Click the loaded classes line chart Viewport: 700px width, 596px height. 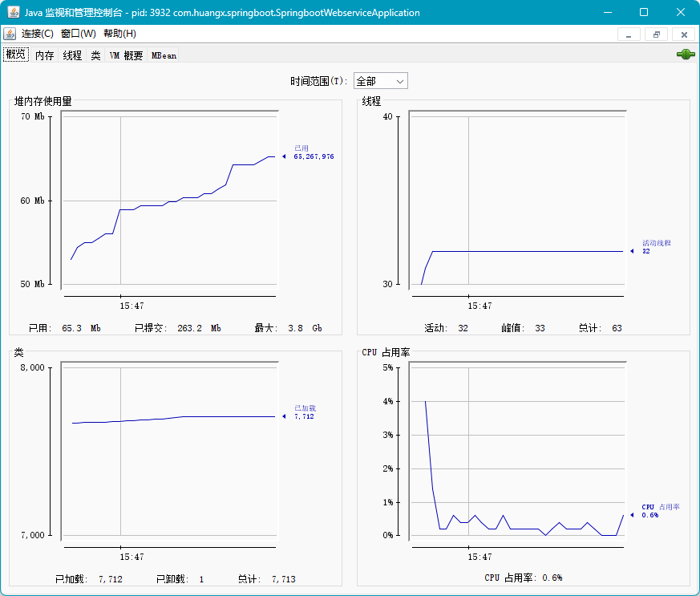coord(170,451)
